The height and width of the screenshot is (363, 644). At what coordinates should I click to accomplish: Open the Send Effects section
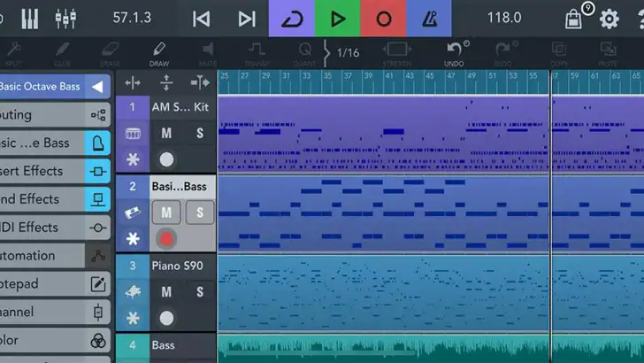tap(55, 199)
